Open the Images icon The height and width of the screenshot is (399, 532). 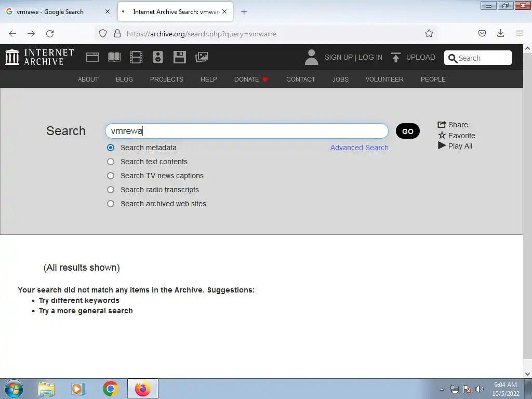(x=202, y=57)
